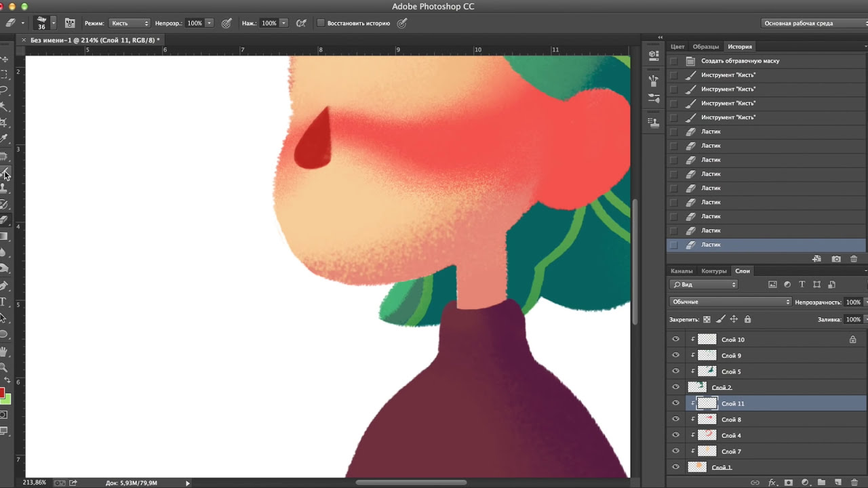Switch to the Каналы tab
Viewport: 868px width, 488px height.
pyautogui.click(x=682, y=271)
